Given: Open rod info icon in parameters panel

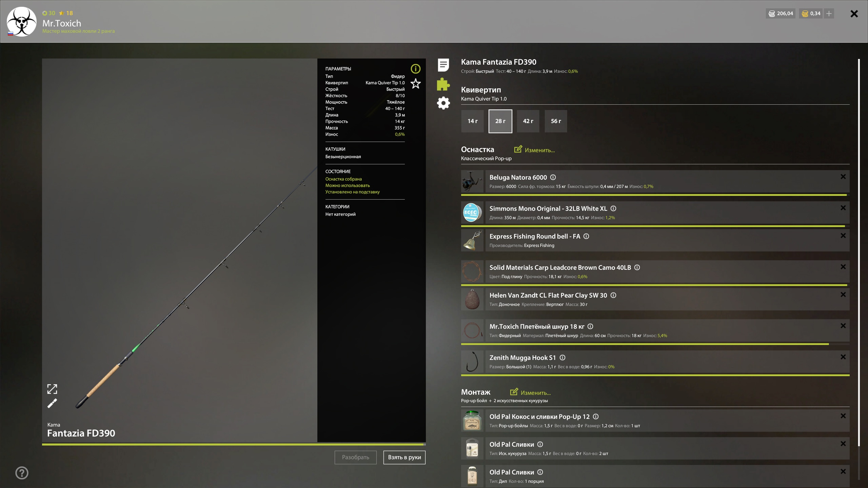Looking at the screenshot, I should coord(415,69).
